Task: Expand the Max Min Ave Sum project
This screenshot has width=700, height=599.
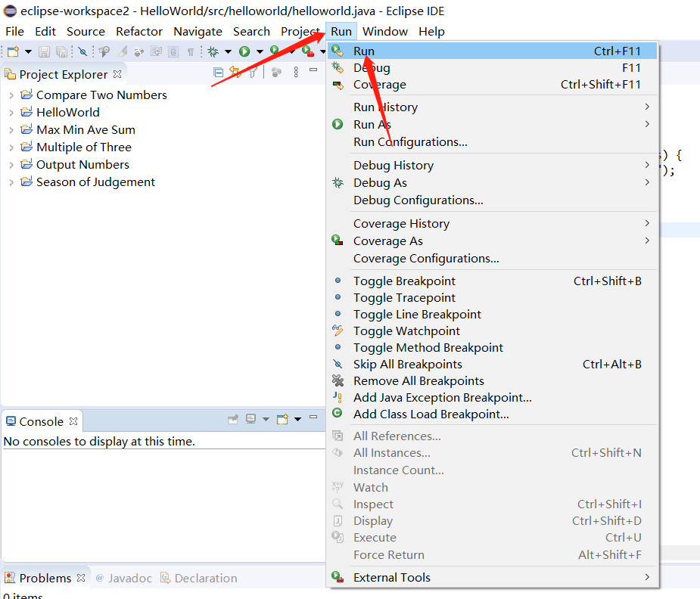Action: pyautogui.click(x=11, y=130)
